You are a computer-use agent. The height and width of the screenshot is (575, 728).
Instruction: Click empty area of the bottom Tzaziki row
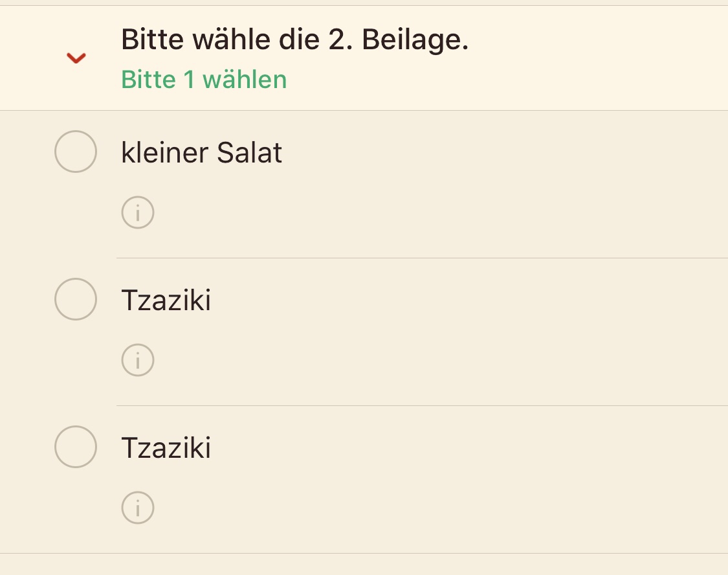pyautogui.click(x=485, y=448)
